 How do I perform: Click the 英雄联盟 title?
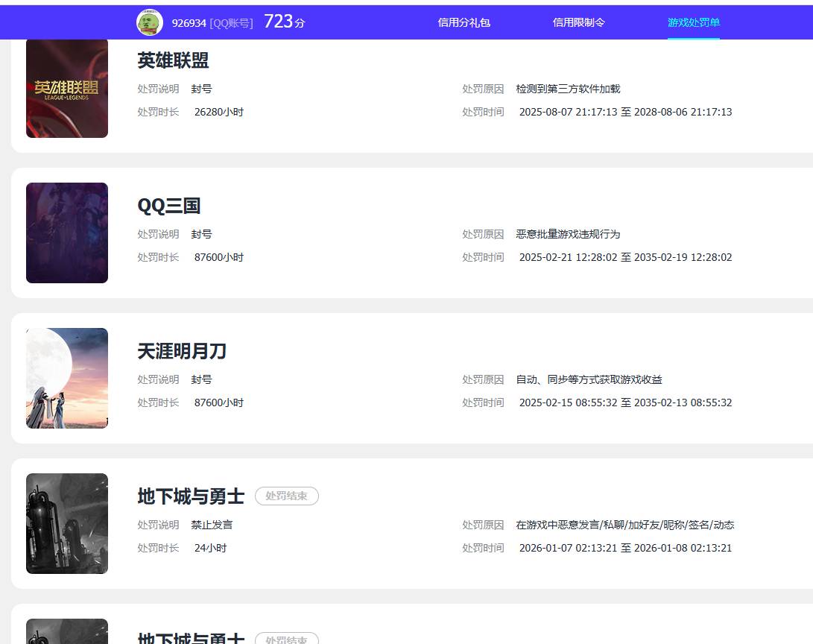click(173, 60)
